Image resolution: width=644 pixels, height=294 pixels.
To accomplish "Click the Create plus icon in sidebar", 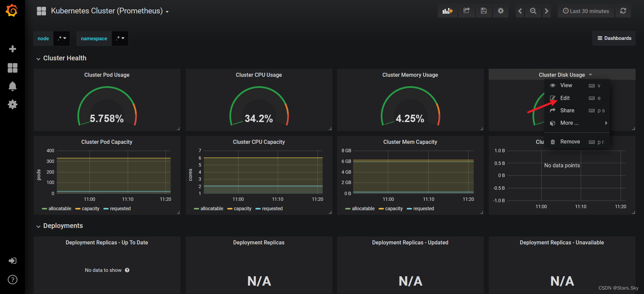I will click(12, 49).
